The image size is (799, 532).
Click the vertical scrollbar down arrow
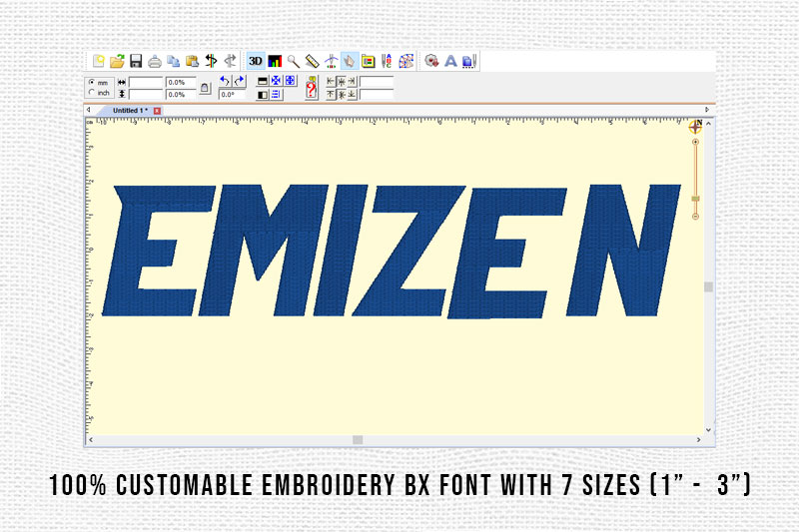[709, 430]
